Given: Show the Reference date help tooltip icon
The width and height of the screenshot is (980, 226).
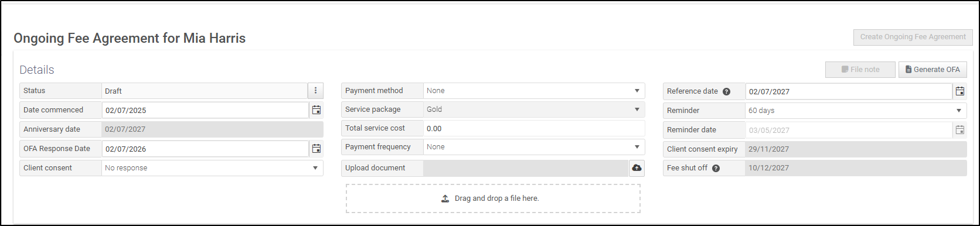Looking at the screenshot, I should (x=727, y=91).
